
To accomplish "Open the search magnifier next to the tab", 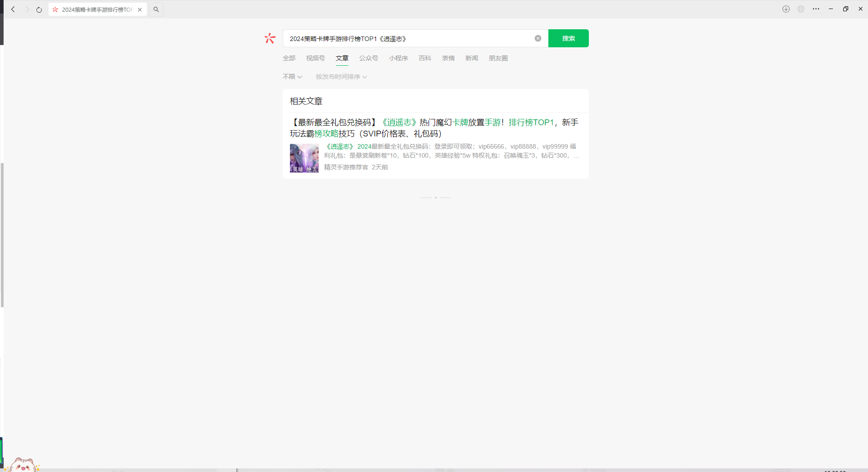I will pyautogui.click(x=156, y=9).
